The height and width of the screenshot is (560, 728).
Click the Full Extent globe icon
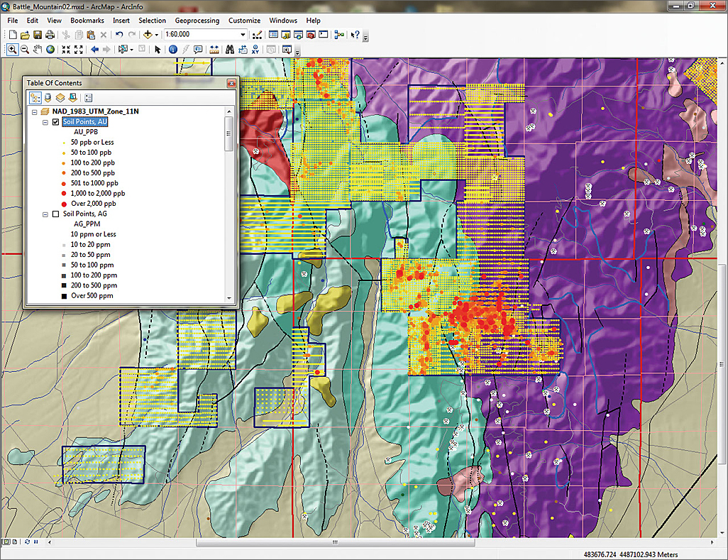tap(51, 50)
